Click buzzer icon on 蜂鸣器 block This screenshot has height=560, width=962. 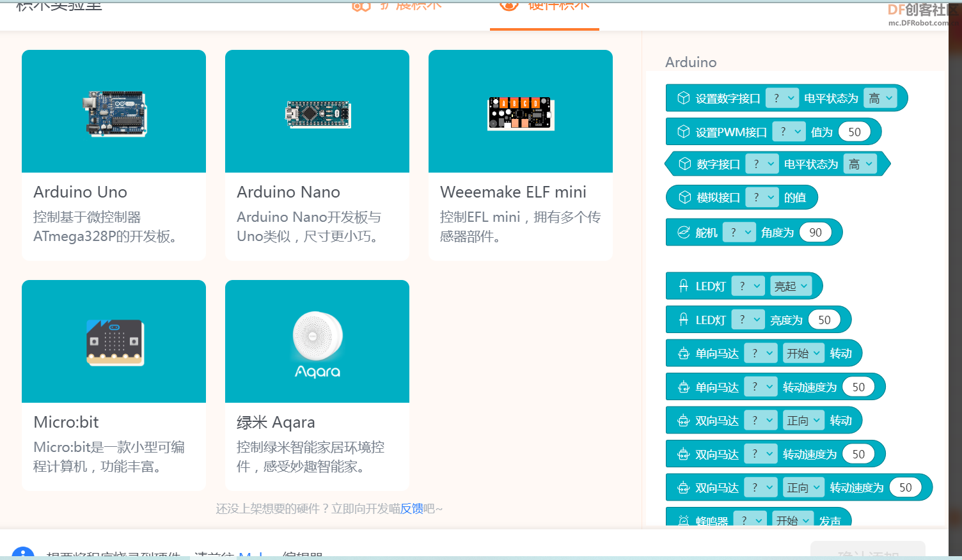[684, 520]
